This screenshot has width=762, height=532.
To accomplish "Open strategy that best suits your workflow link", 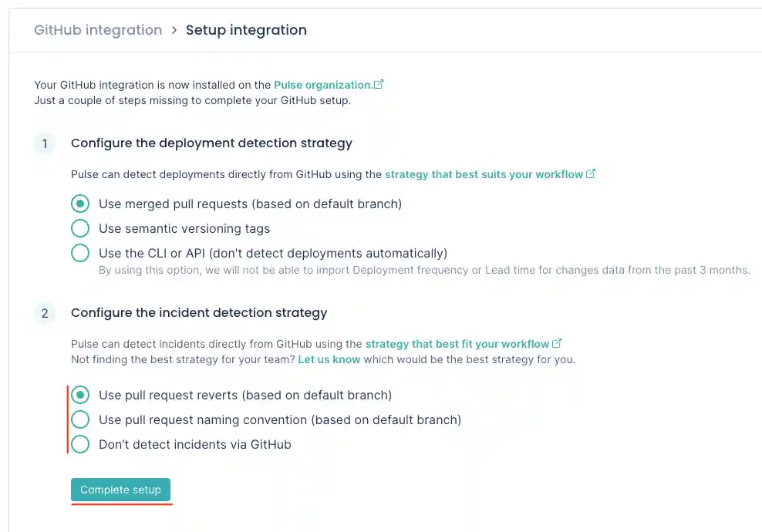I will click(483, 174).
